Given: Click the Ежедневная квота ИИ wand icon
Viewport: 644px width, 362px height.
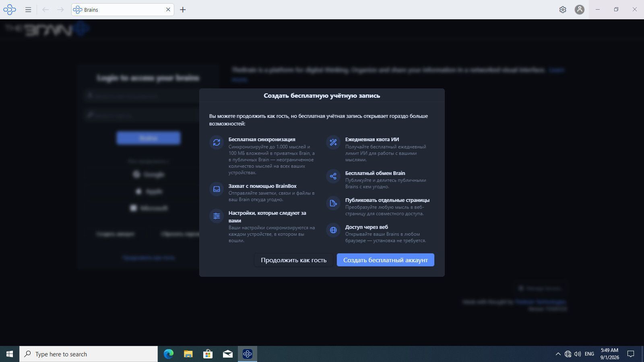Looking at the screenshot, I should [x=333, y=142].
